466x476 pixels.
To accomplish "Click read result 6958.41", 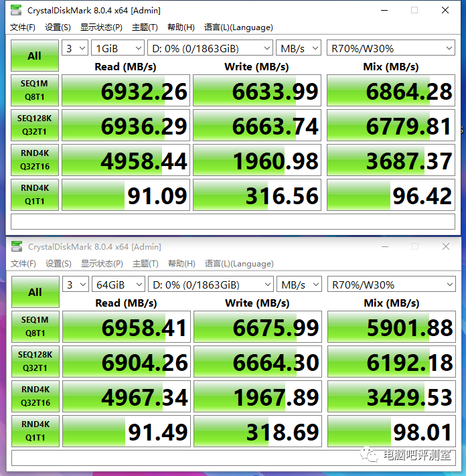I will [x=127, y=327].
